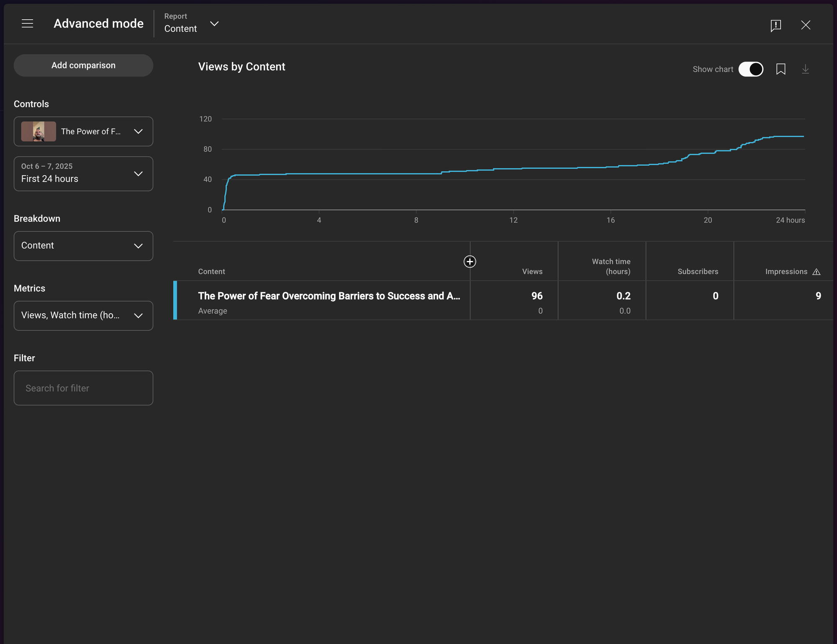The image size is (837, 644).
Task: Toggle the Show chart switch off
Action: pos(750,69)
